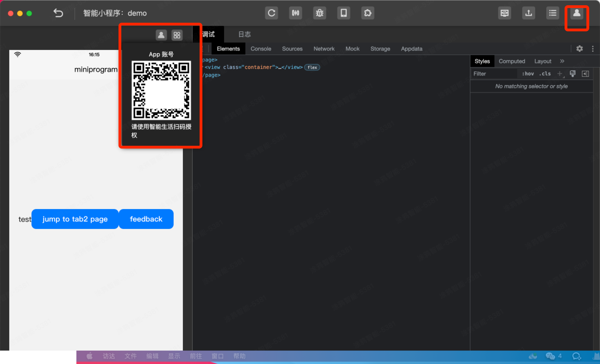The height and width of the screenshot is (364, 600).
Task: Click the device simulator phone icon
Action: coord(343,13)
